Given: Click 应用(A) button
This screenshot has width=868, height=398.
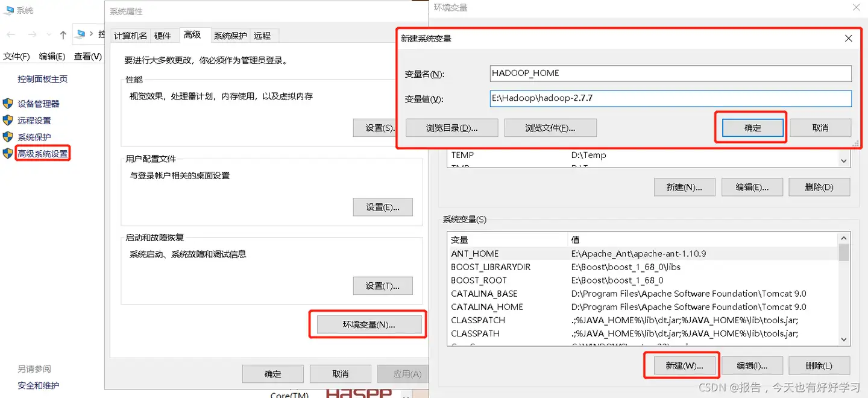Looking at the screenshot, I should [403, 374].
